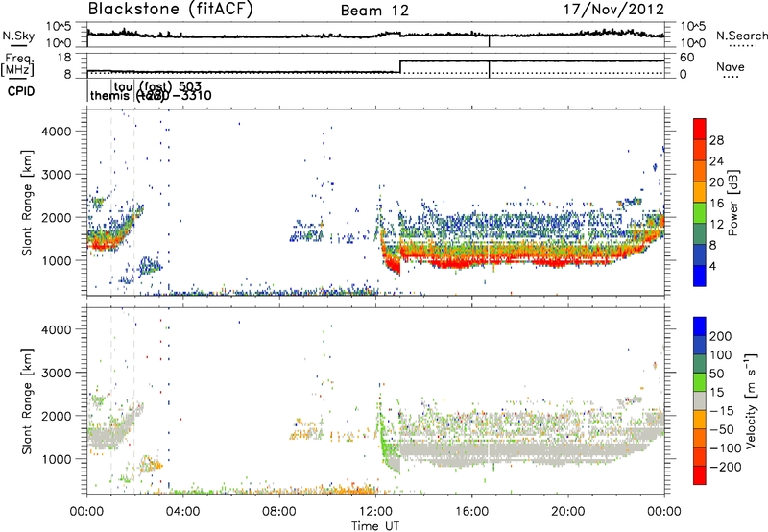Click the frequency step-up near 13:00
This screenshot has width=768, height=532.
tap(400, 66)
